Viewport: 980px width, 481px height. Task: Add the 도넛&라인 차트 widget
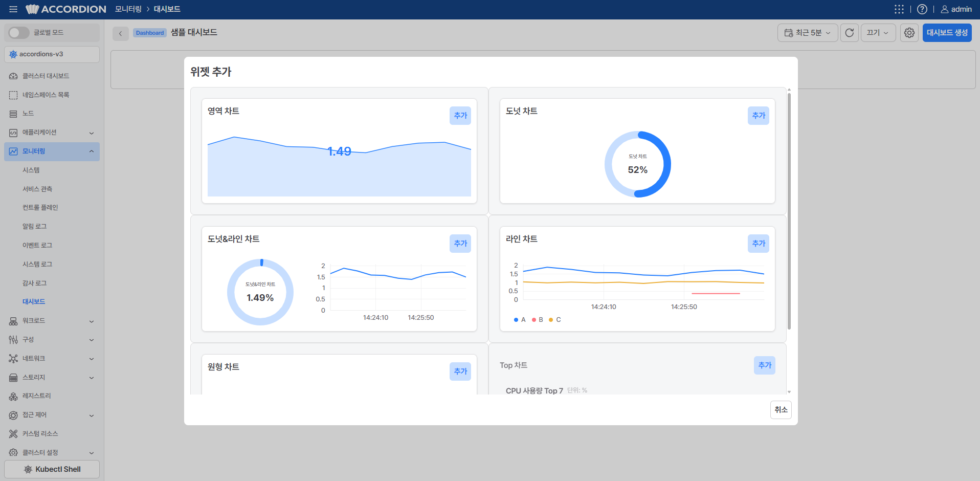click(460, 244)
